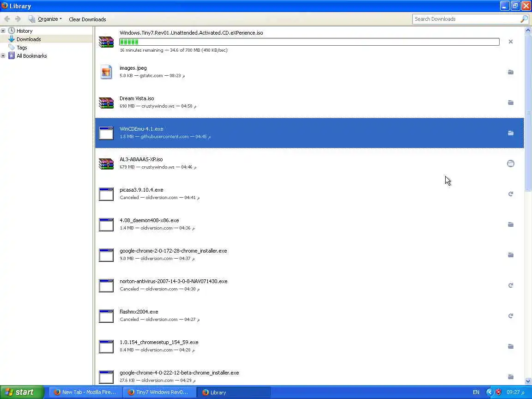Open containing folder for images.jpeg
The height and width of the screenshot is (399, 532).
[510, 72]
